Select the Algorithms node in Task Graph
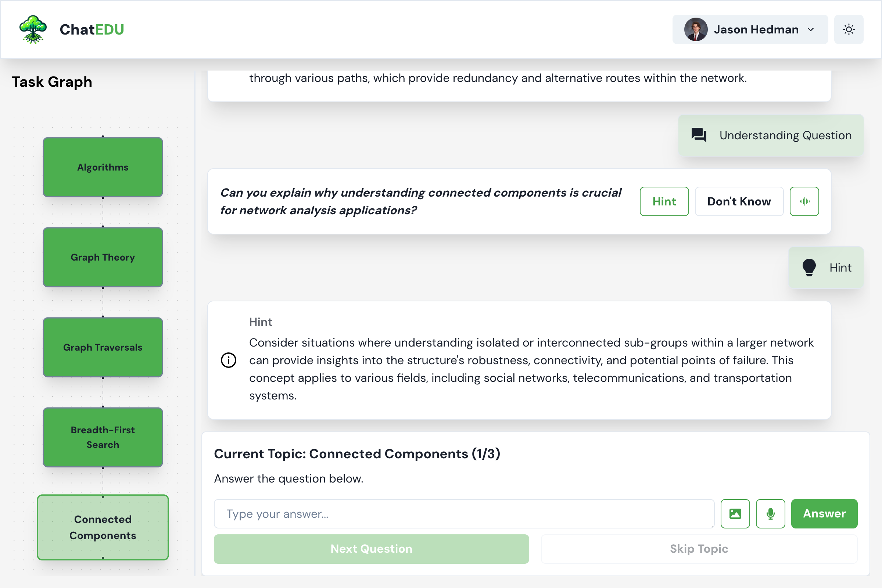The image size is (882, 588). [x=103, y=167]
